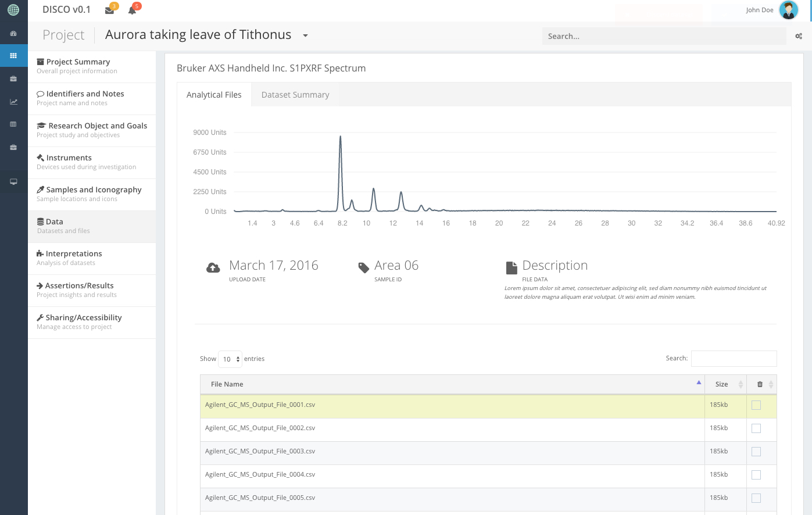Select the Analytical Files tab
The height and width of the screenshot is (515, 812).
[214, 95]
